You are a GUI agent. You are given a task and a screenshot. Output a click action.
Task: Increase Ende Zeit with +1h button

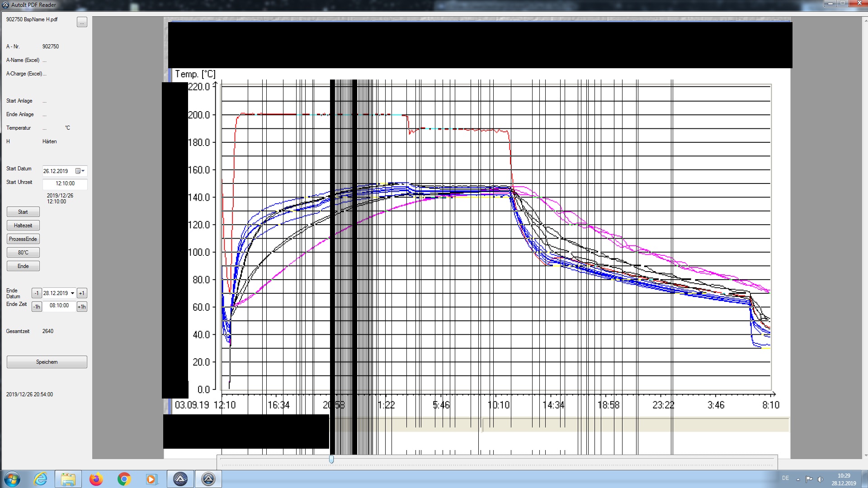tap(82, 307)
